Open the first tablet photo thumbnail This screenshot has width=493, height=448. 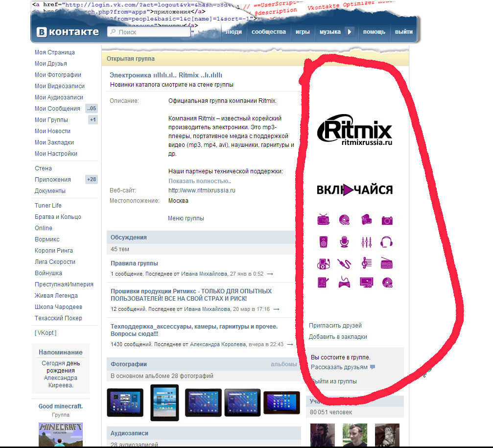[x=125, y=403]
